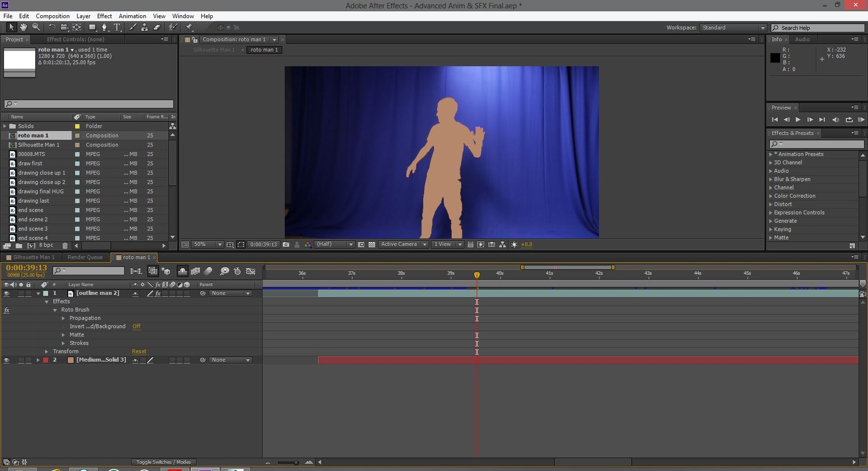Click the Off value for Invert Foreground/Background
868x471 pixels.
(x=136, y=327)
